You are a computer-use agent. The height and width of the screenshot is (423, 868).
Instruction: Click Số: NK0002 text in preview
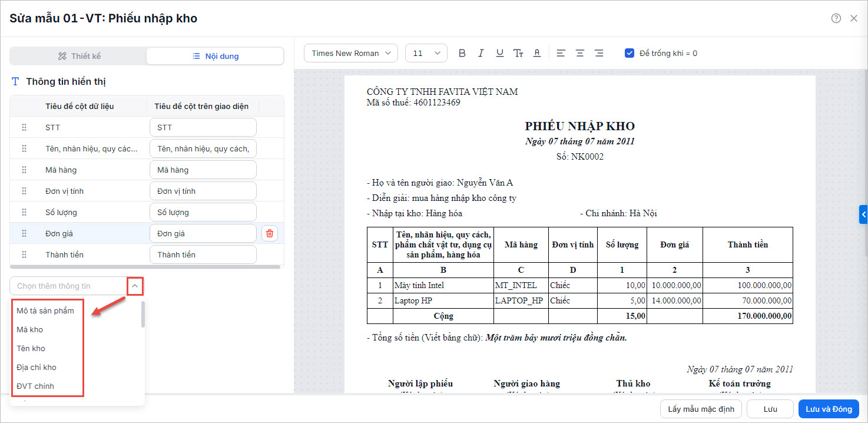tap(580, 157)
